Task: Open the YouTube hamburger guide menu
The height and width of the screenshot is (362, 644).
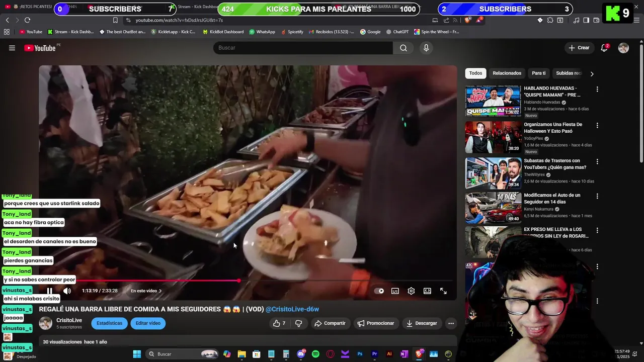Action: pyautogui.click(x=12, y=48)
